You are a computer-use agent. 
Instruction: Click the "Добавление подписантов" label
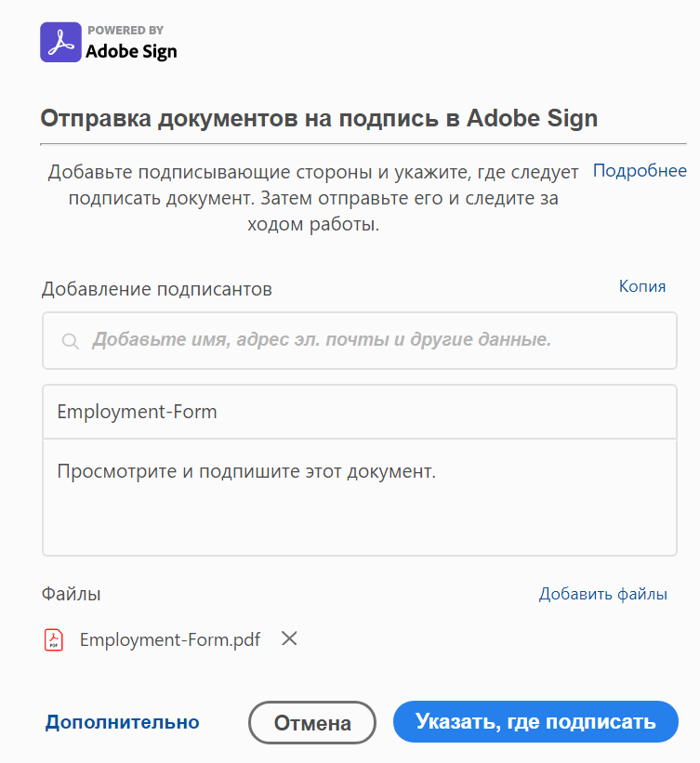pyautogui.click(x=157, y=289)
